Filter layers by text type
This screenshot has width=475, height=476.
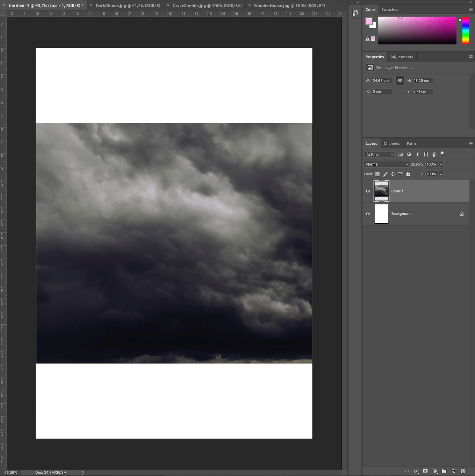(417, 154)
